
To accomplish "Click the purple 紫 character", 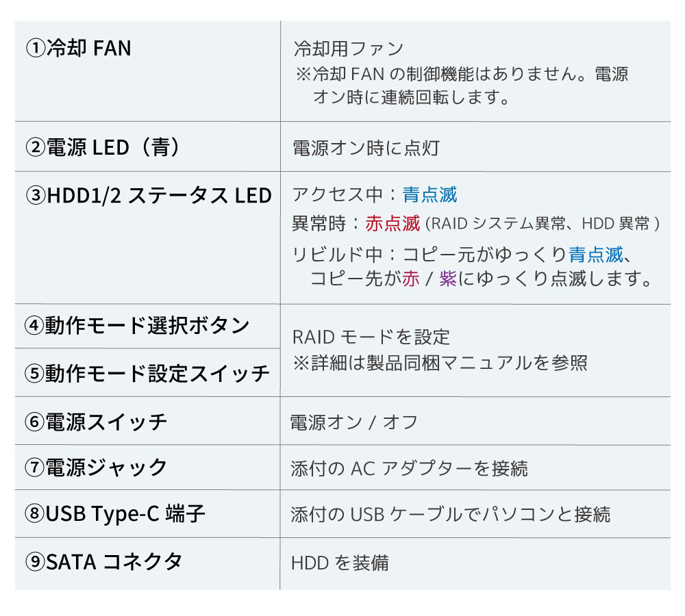I will click(448, 279).
